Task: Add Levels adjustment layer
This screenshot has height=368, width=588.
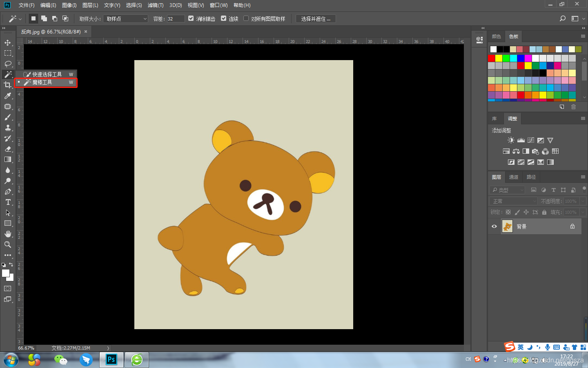Action: click(521, 140)
